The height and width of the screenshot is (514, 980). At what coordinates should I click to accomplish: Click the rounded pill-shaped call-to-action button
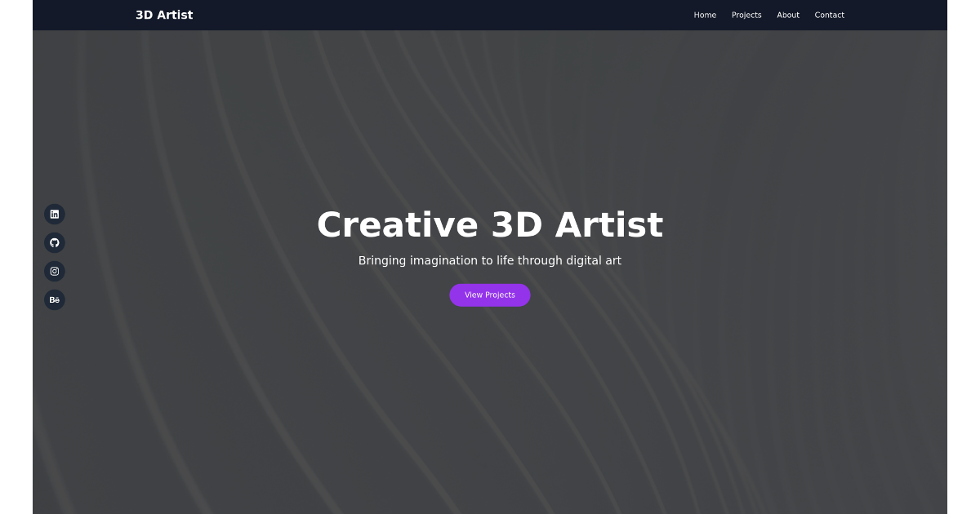[490, 295]
